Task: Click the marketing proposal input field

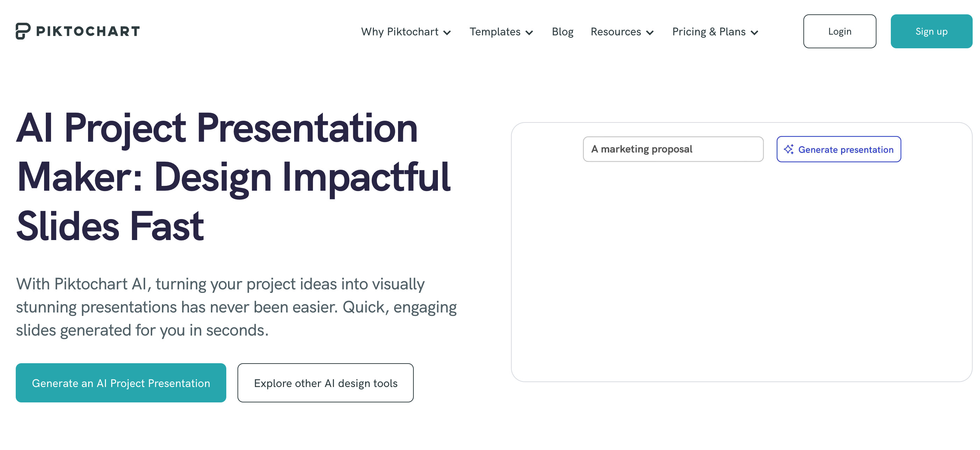Action: (x=673, y=149)
